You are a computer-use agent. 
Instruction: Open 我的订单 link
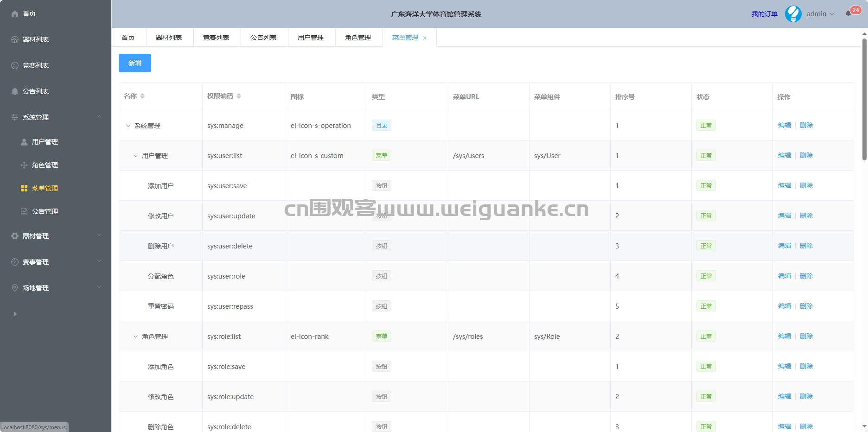point(764,14)
